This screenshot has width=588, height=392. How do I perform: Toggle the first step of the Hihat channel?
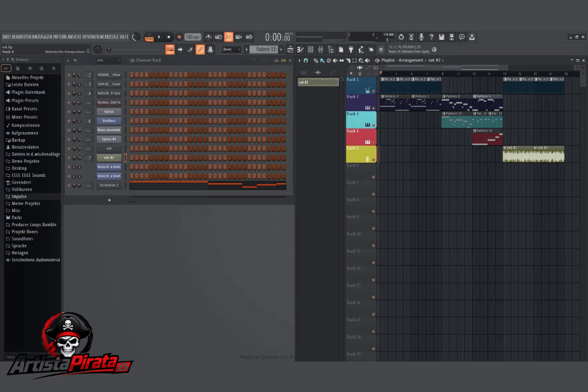[132, 75]
